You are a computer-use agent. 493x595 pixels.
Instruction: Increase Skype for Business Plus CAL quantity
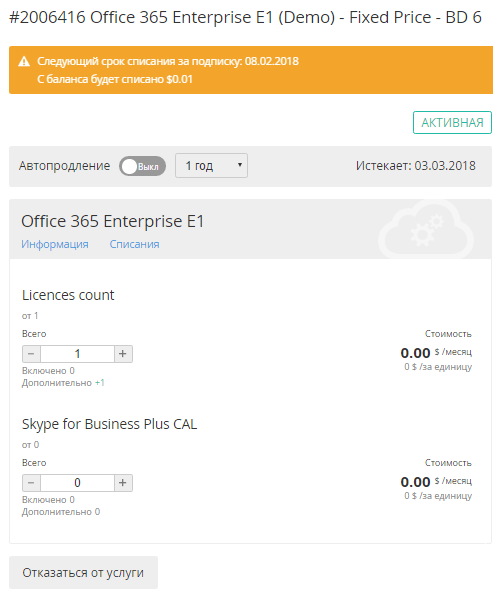click(x=123, y=483)
